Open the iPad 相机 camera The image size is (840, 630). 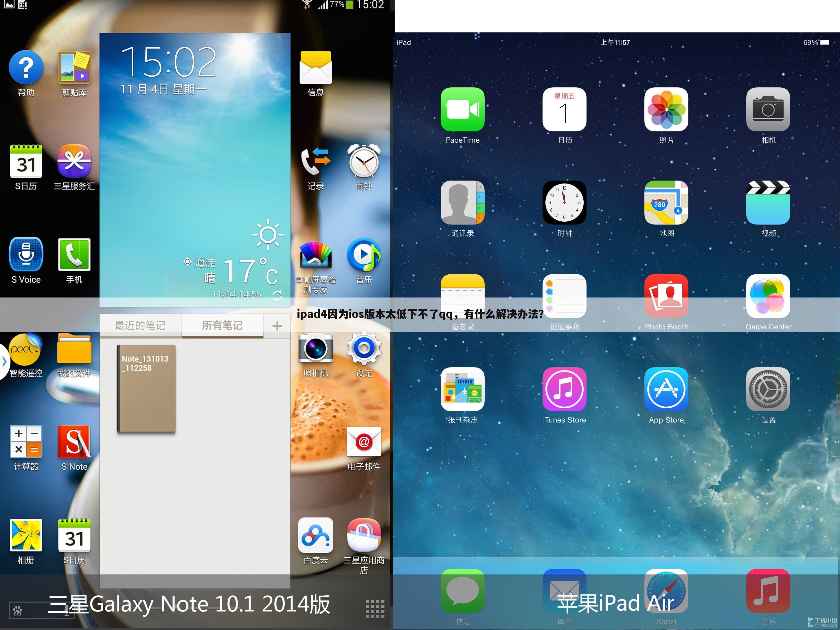click(x=768, y=109)
